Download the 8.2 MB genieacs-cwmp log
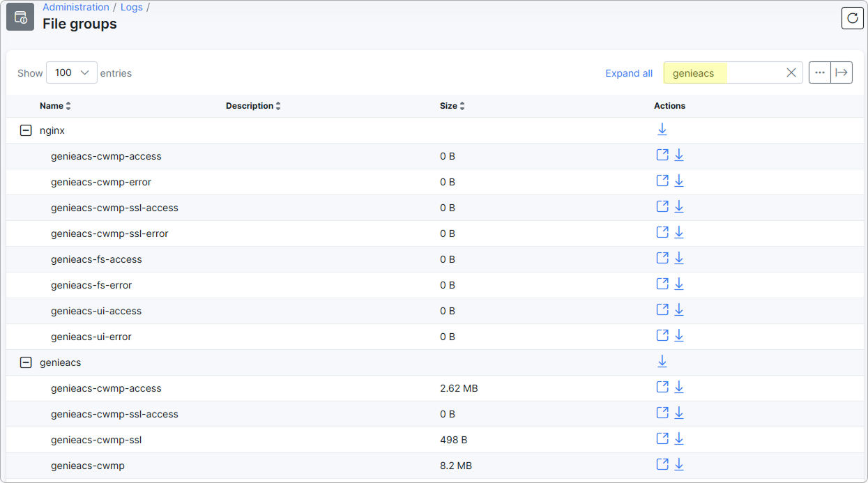Viewport: 868px width, 483px height. [679, 465]
